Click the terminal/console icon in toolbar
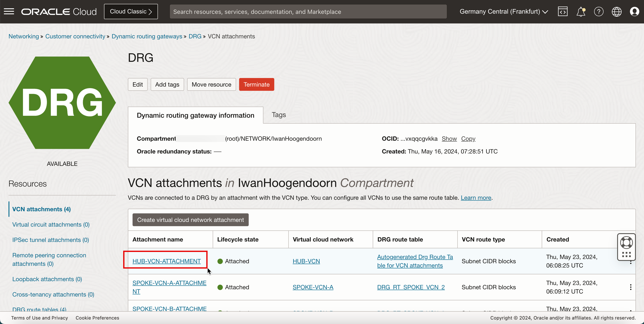The height and width of the screenshot is (324, 644). click(x=562, y=11)
